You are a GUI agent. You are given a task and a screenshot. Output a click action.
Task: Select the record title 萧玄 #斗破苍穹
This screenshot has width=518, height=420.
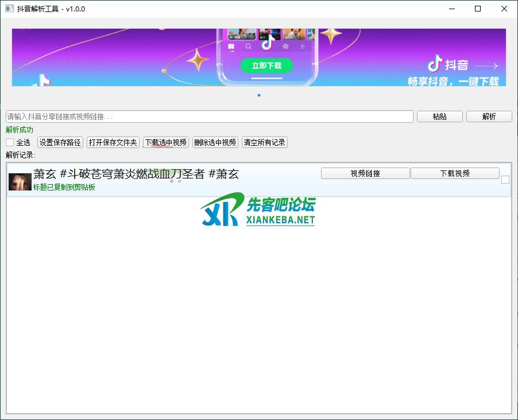tap(136, 174)
